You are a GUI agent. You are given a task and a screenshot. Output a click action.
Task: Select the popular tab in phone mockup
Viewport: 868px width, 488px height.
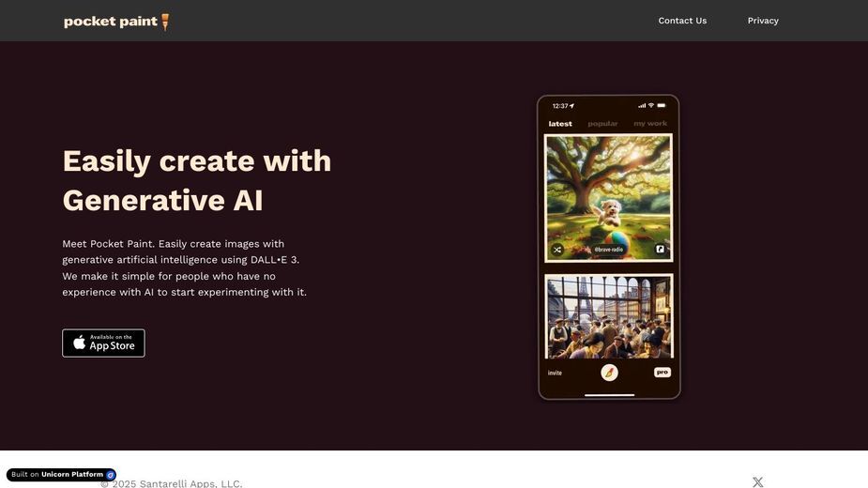tap(602, 124)
